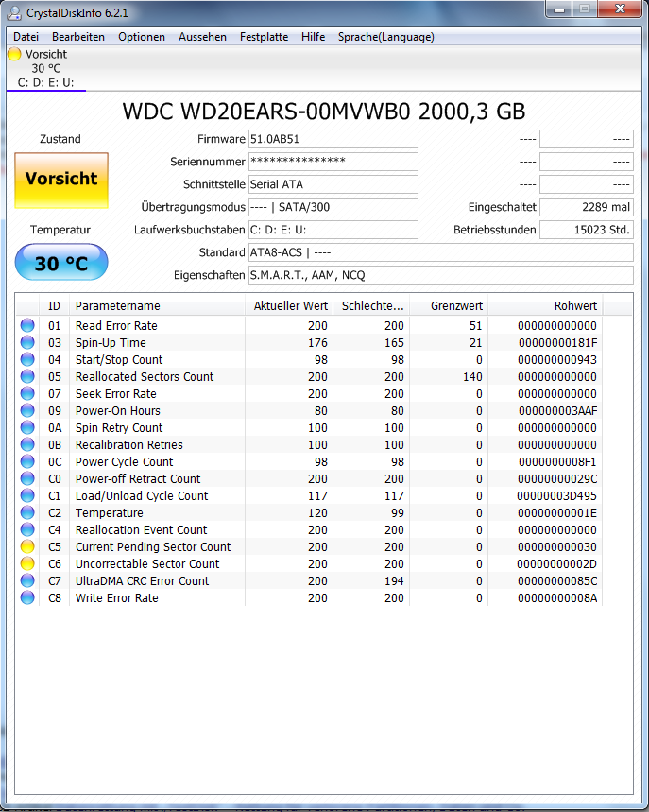Select the Read Error Rate row name
This screenshot has width=649, height=812.
coord(116,326)
